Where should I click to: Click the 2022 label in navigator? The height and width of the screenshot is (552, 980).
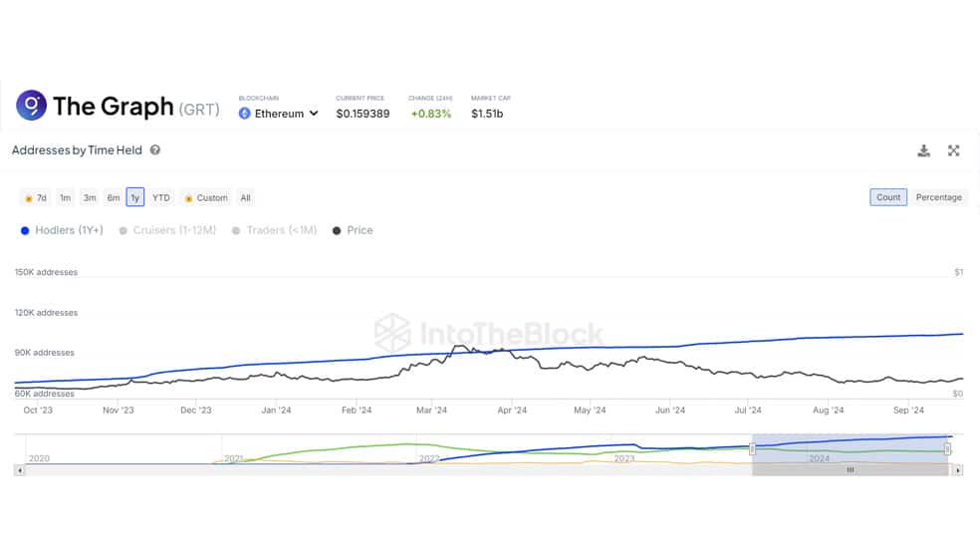[x=428, y=459]
